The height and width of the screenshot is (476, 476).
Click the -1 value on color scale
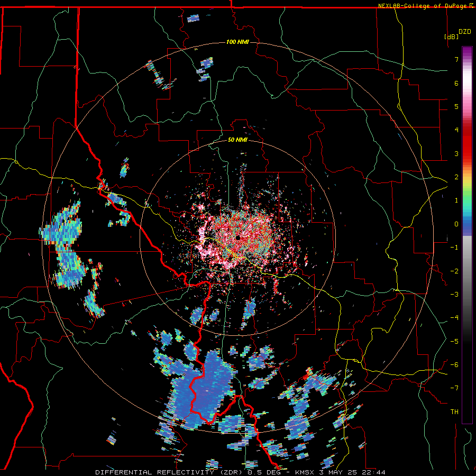[454, 248]
